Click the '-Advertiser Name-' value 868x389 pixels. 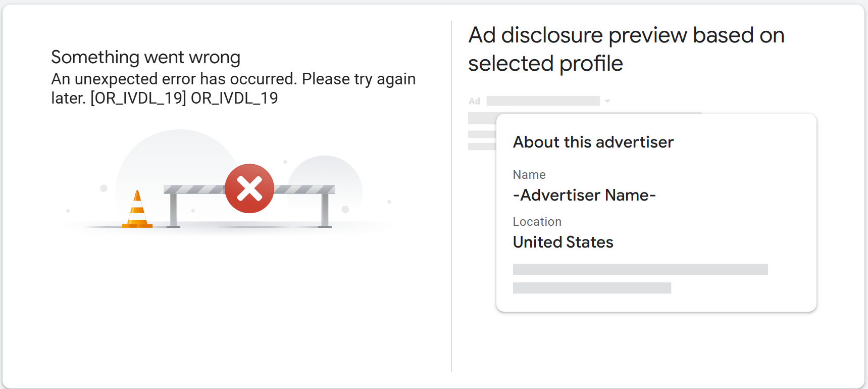click(x=584, y=195)
